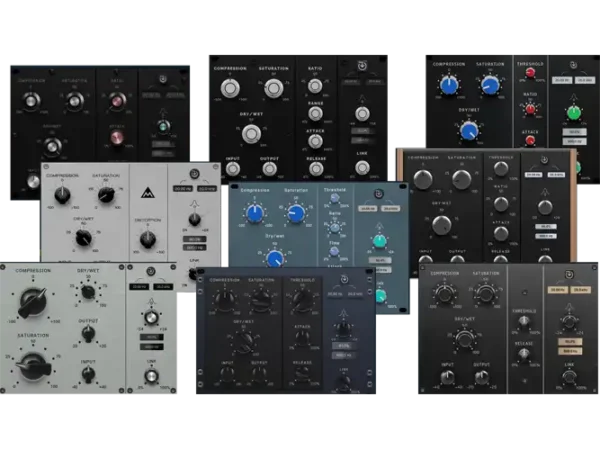Click bell filter icon on grey mountain-logo plugin
The width and height of the screenshot is (600, 450).
click(x=194, y=205)
